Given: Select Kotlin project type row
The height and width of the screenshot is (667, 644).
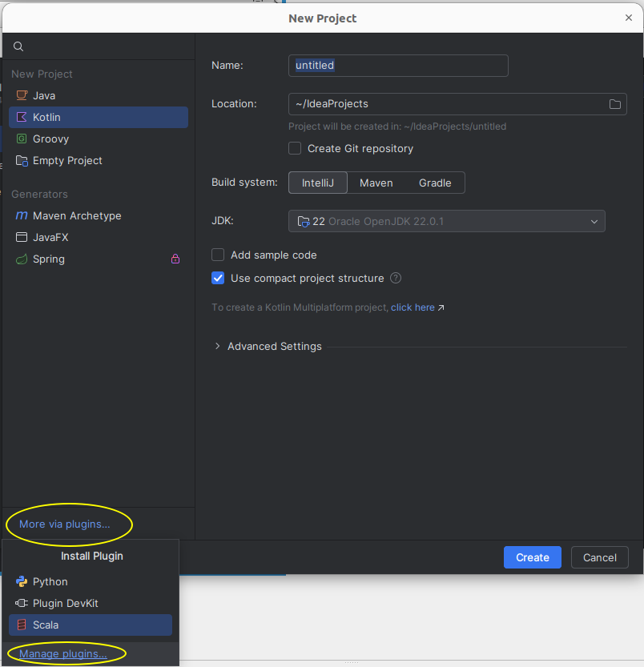Looking at the screenshot, I should [x=99, y=117].
